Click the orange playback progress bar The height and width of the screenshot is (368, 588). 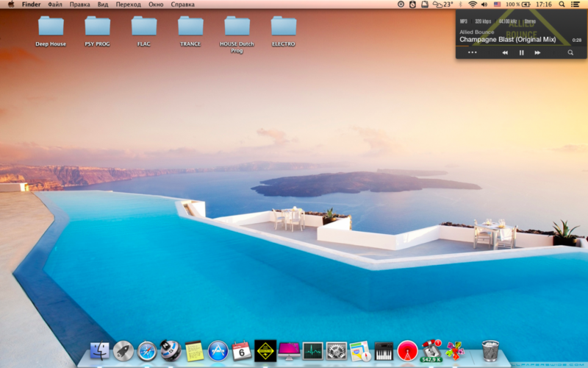pyautogui.click(x=462, y=46)
